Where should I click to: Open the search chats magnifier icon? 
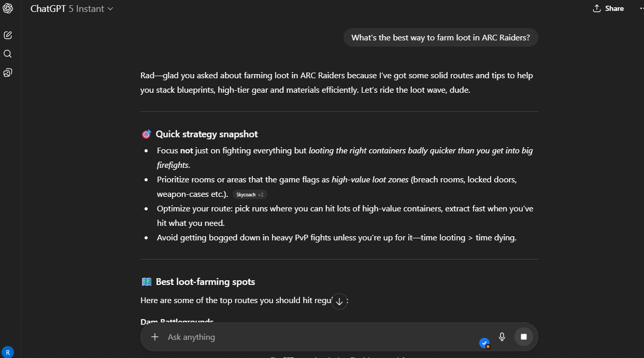(x=8, y=54)
